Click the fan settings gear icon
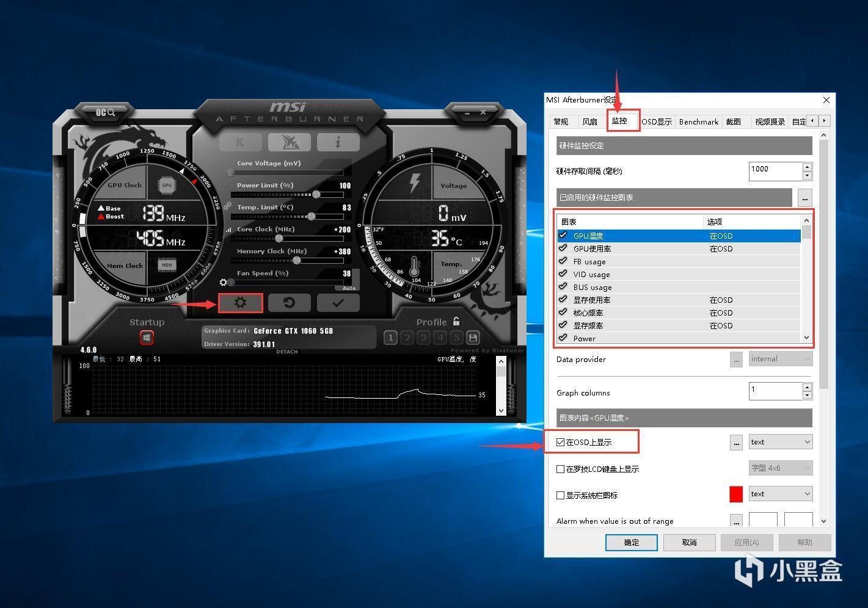This screenshot has height=608, width=868. coord(224,282)
